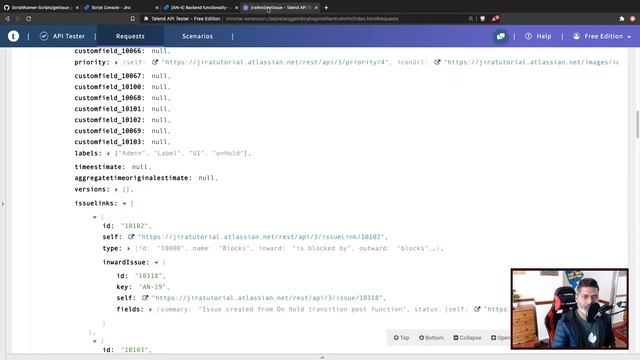Expand the labels array node
Image resolution: width=640 pixels, height=360 pixels.
click(x=108, y=153)
